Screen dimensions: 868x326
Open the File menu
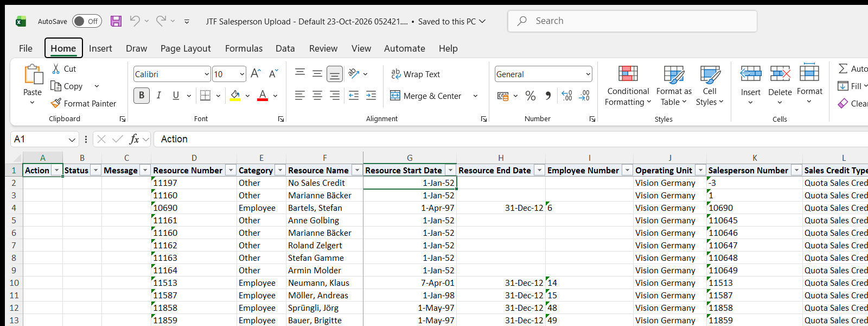(25, 48)
